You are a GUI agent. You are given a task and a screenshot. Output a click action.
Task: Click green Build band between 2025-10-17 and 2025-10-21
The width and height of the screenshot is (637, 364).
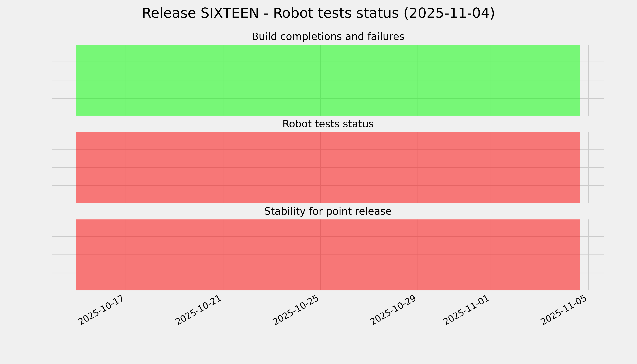point(174,80)
